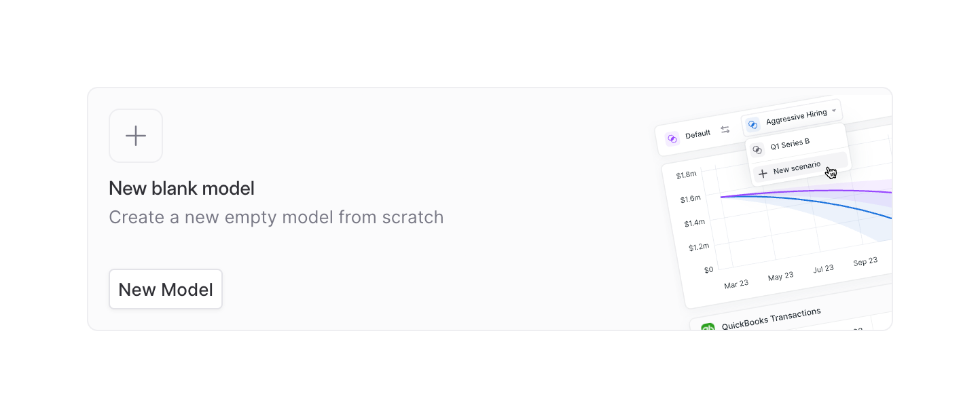Click the blue scenario icon inside the dropdown header
Screen dimensions: 980x418
coord(752,124)
